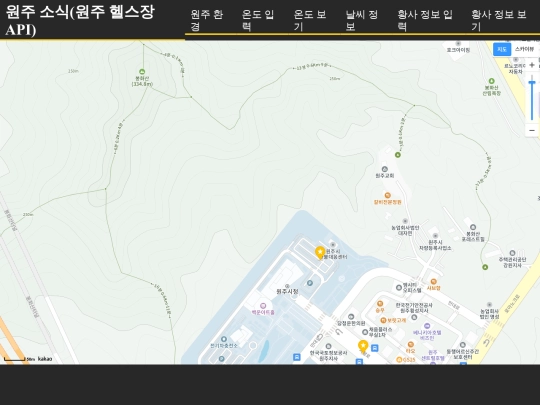Switch map type to 스카이뷰
The width and height of the screenshot is (540, 405).
point(525,49)
